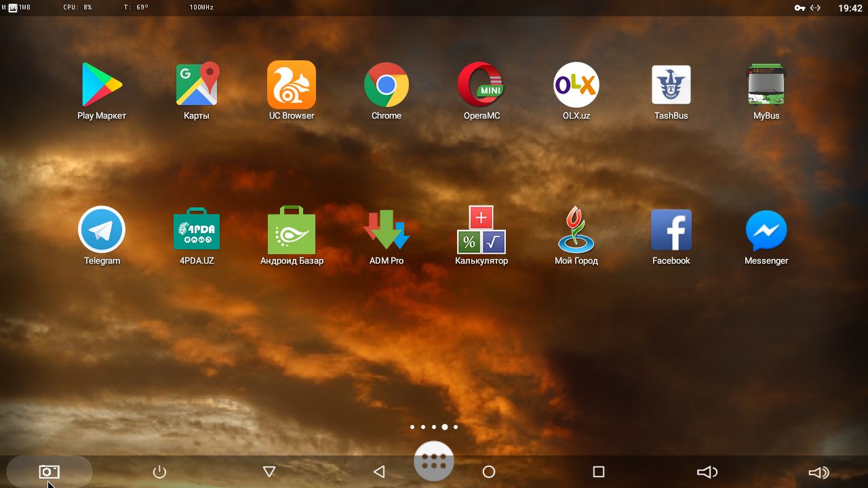Open the app drawer

[x=434, y=462]
